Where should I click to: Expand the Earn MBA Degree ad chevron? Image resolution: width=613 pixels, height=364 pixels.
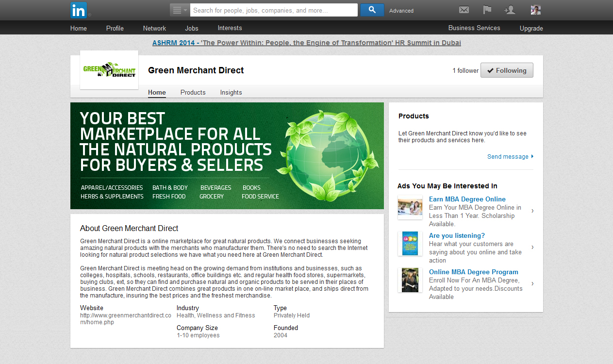pos(532,211)
